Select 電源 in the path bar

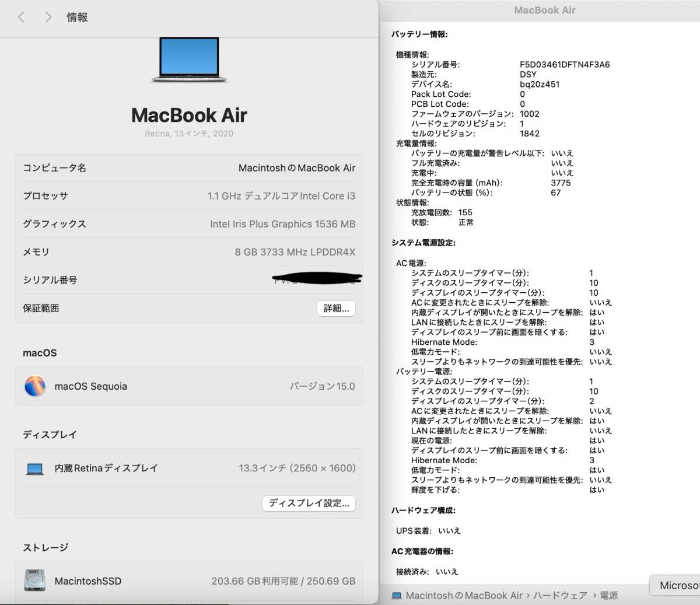pos(609,596)
